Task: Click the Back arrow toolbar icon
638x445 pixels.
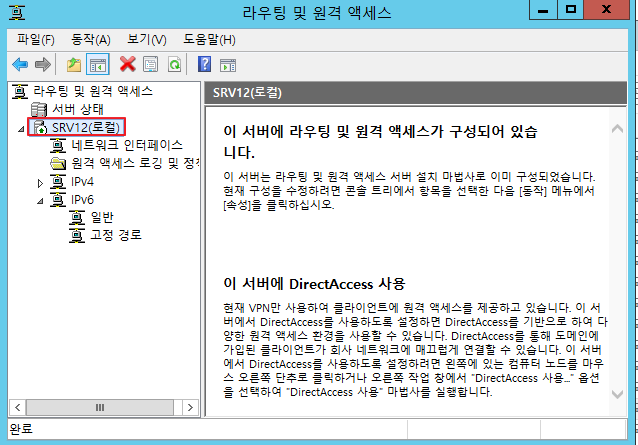Action: tap(20, 64)
